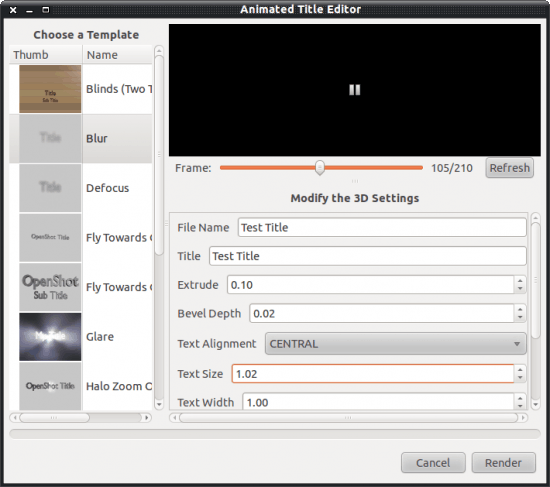Click into the File Name input field
Screen dimensions: 550x487
pos(382,227)
